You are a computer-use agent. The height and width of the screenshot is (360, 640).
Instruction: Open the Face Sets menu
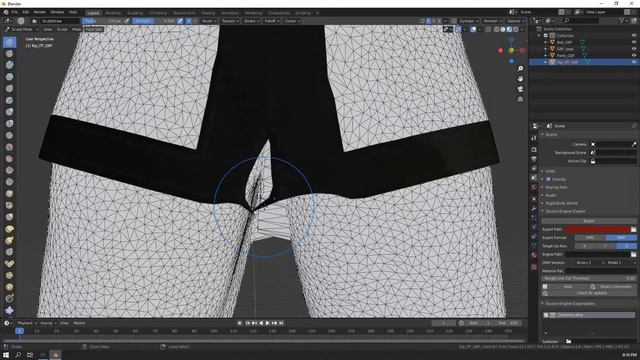(x=94, y=29)
